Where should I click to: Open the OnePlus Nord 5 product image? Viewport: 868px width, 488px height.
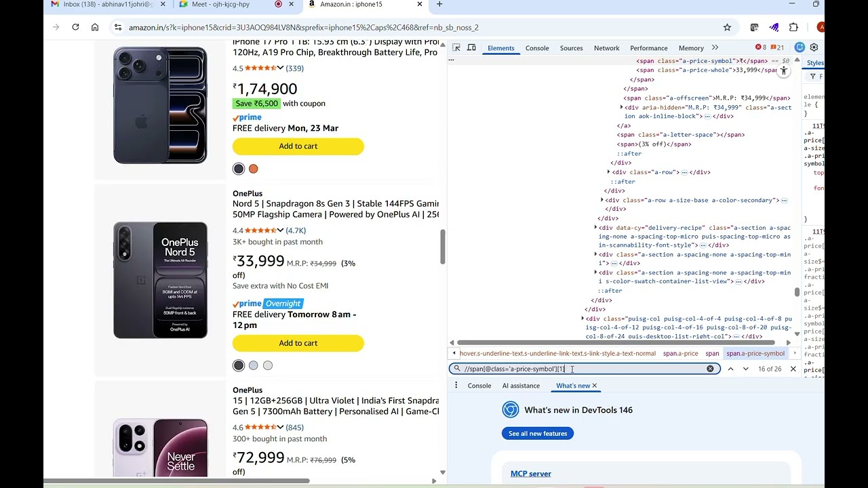(x=160, y=280)
